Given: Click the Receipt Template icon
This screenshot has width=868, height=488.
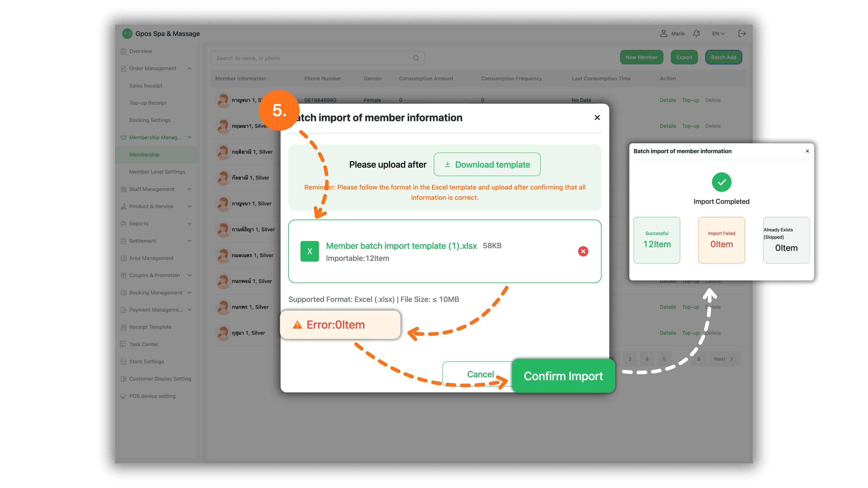Looking at the screenshot, I should [x=123, y=327].
